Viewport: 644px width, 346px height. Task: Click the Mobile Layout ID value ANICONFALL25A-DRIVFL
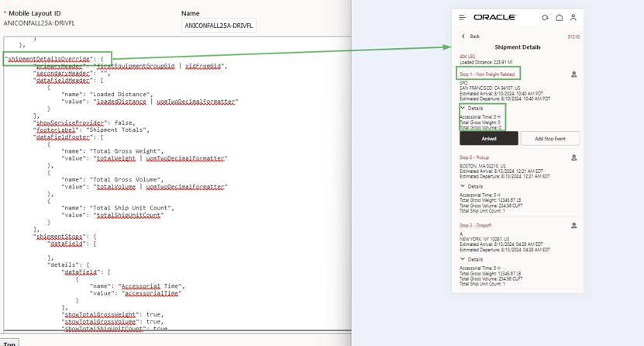[40, 23]
